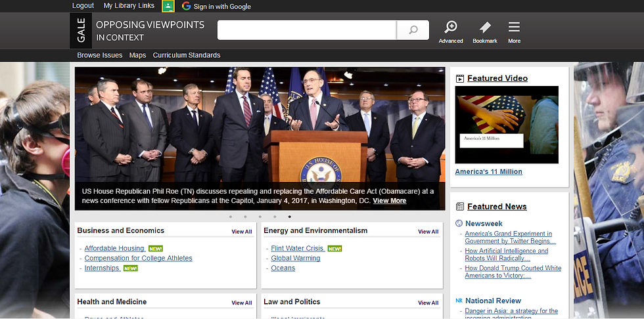Click the Featured Video film icon

(x=459, y=78)
